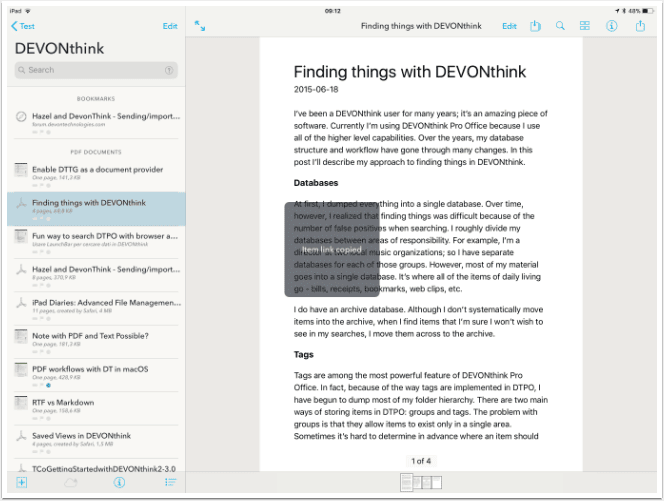The height and width of the screenshot is (501, 664).
Task: Open the list sort options icon
Action: [x=170, y=482]
